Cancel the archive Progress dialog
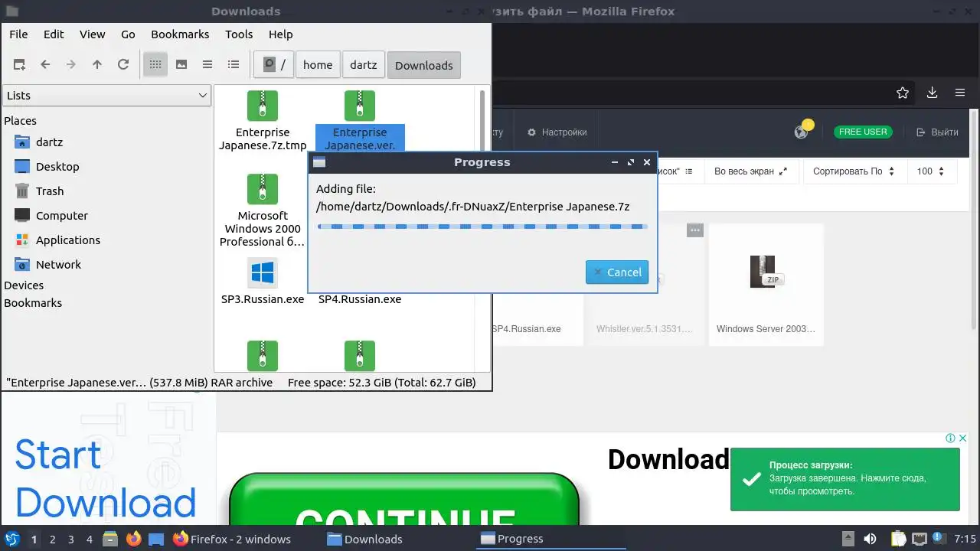The height and width of the screenshot is (551, 980). point(617,272)
